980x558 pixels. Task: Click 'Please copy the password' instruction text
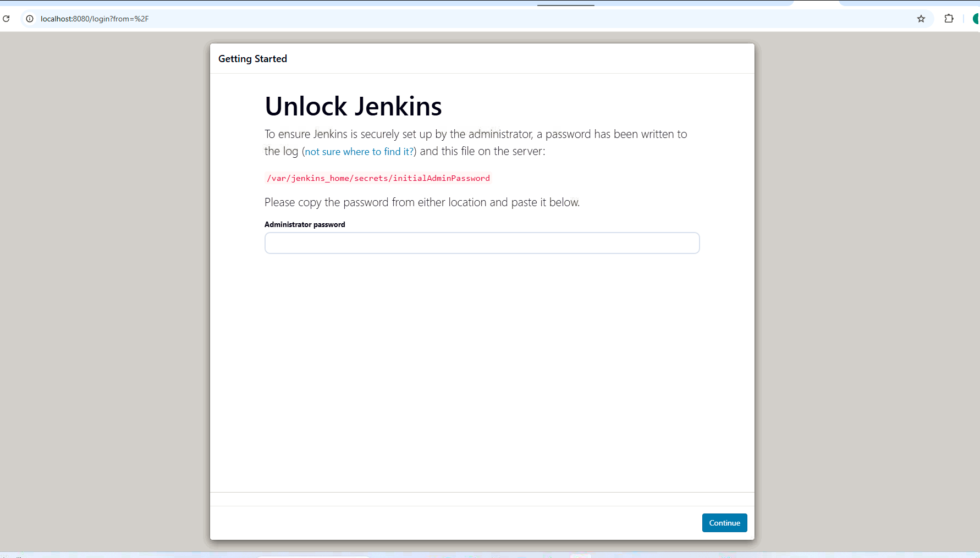pyautogui.click(x=422, y=202)
